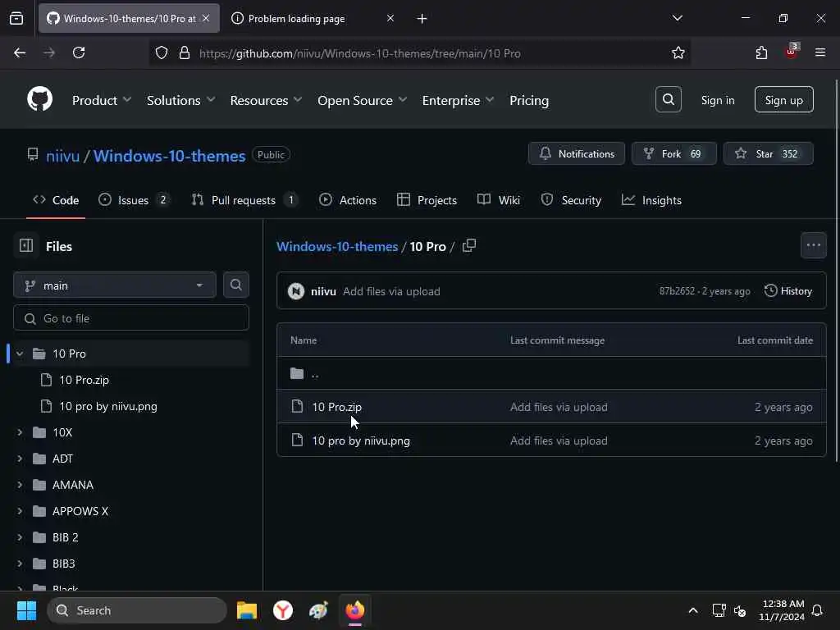Image resolution: width=840 pixels, height=630 pixels.
Task: Collapse the 10 Pro folder in tree
Action: tap(20, 354)
